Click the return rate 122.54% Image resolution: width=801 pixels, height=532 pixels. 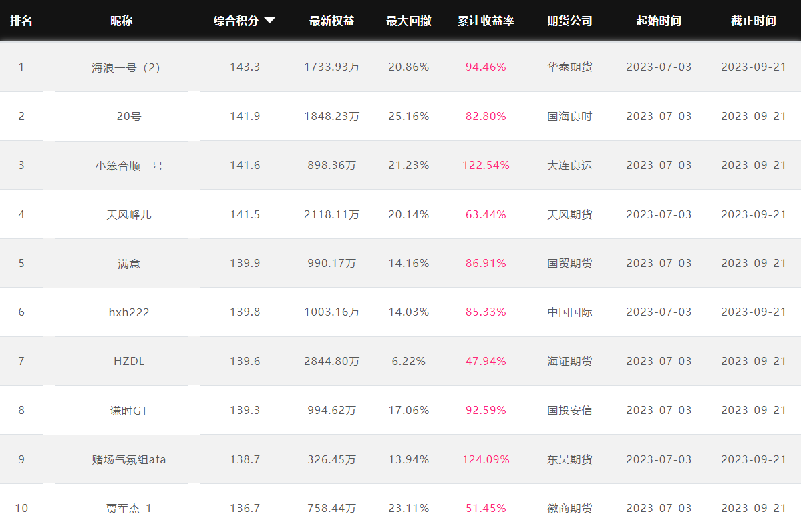pyautogui.click(x=486, y=165)
